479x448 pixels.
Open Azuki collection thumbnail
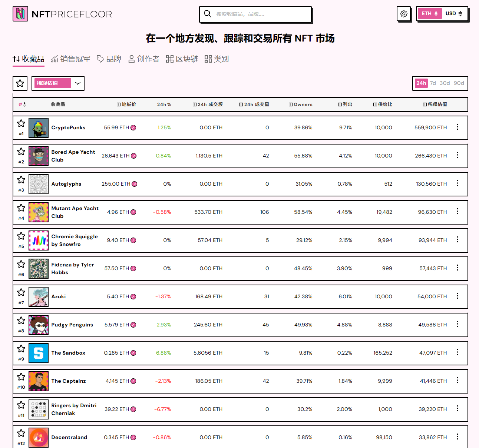(x=39, y=297)
